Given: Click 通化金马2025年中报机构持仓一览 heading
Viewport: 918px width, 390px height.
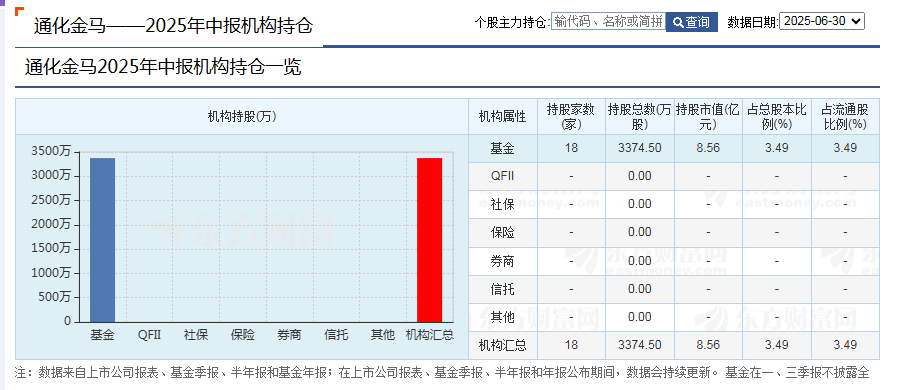Looking at the screenshot, I should pyautogui.click(x=163, y=67).
